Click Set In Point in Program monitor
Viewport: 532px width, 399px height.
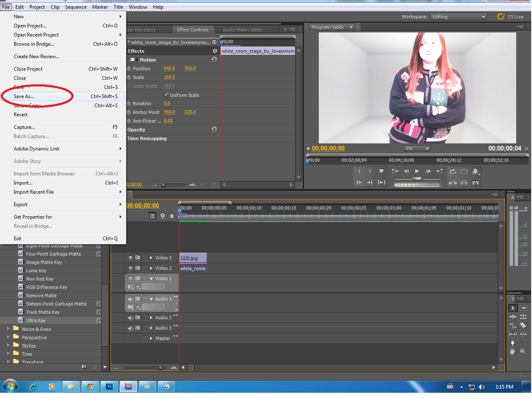pyautogui.click(x=359, y=171)
